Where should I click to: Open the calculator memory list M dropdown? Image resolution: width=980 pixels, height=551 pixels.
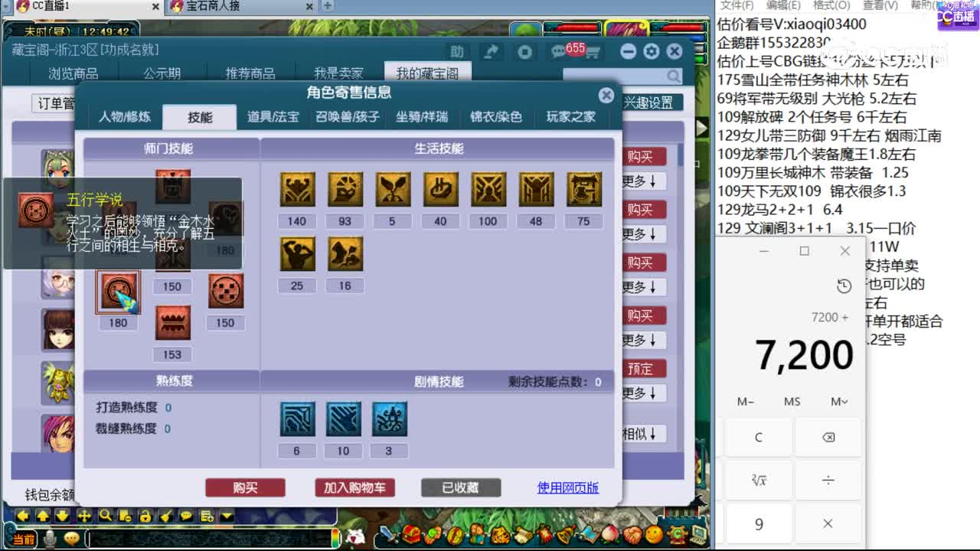[x=838, y=401]
